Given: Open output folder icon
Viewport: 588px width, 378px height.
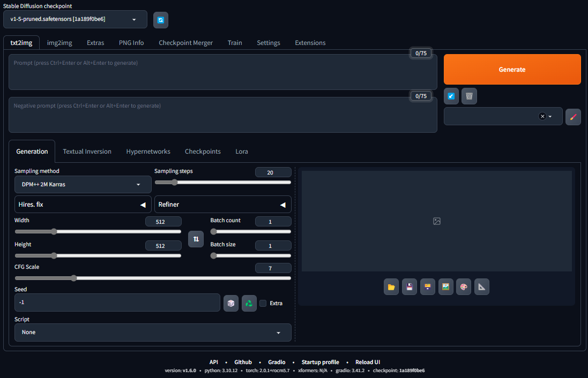Looking at the screenshot, I should (391, 287).
